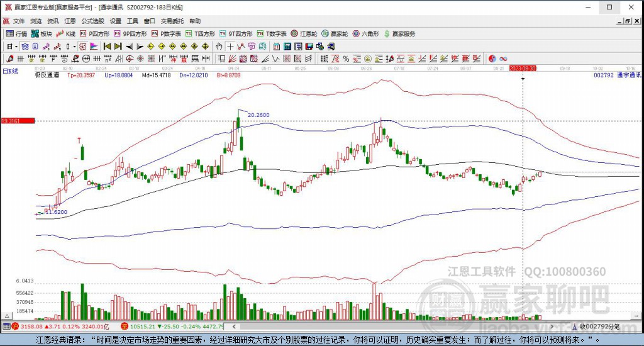
Task: Click the red 赢 character line icon
Action: tap(184, 59)
